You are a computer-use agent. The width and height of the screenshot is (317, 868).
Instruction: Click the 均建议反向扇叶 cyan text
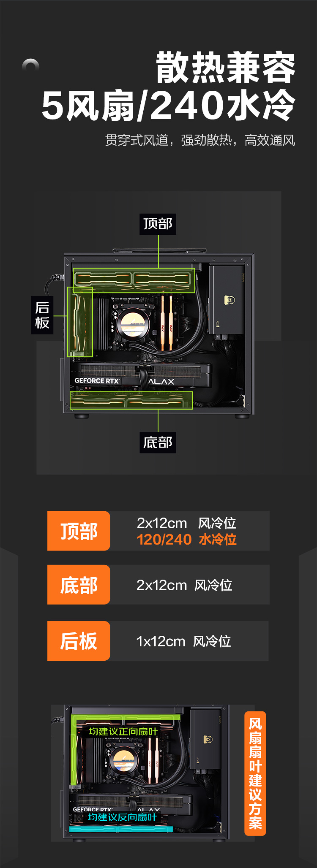122,817
